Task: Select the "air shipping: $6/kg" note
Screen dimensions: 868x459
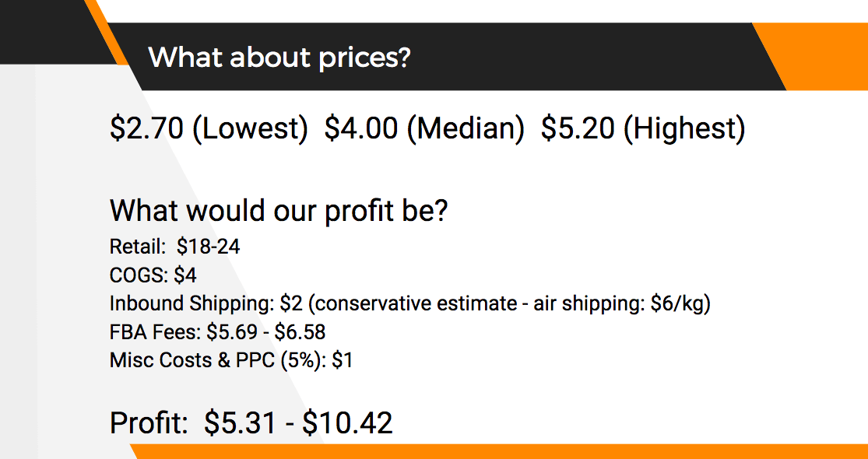Action: click(621, 303)
